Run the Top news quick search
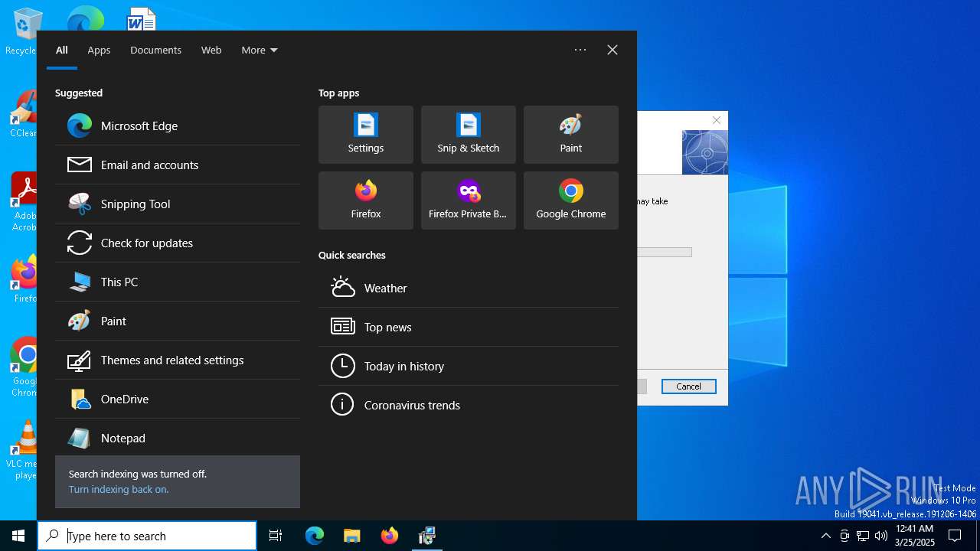 (x=469, y=327)
